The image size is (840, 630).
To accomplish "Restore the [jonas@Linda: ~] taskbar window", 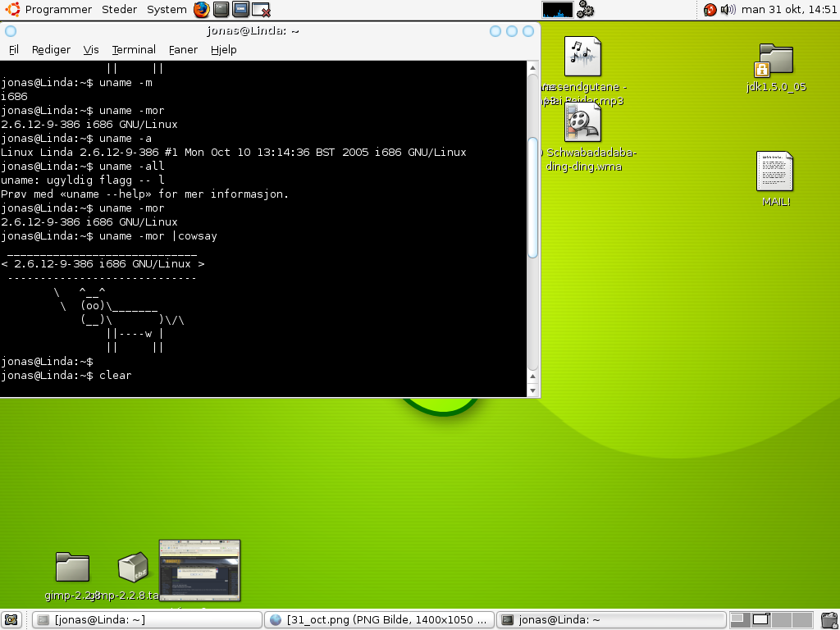I will click(x=147, y=620).
